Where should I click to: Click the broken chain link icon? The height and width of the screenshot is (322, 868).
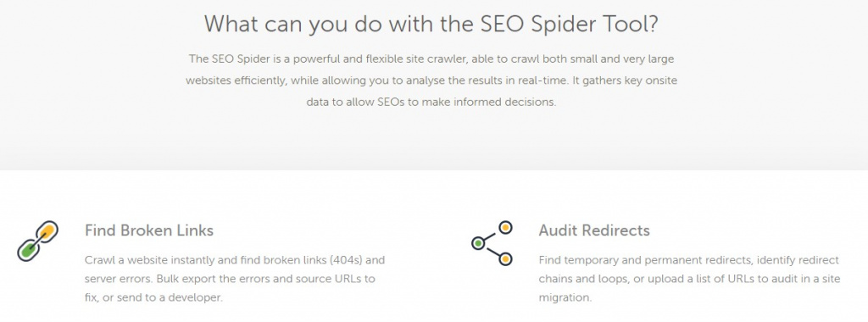click(37, 241)
